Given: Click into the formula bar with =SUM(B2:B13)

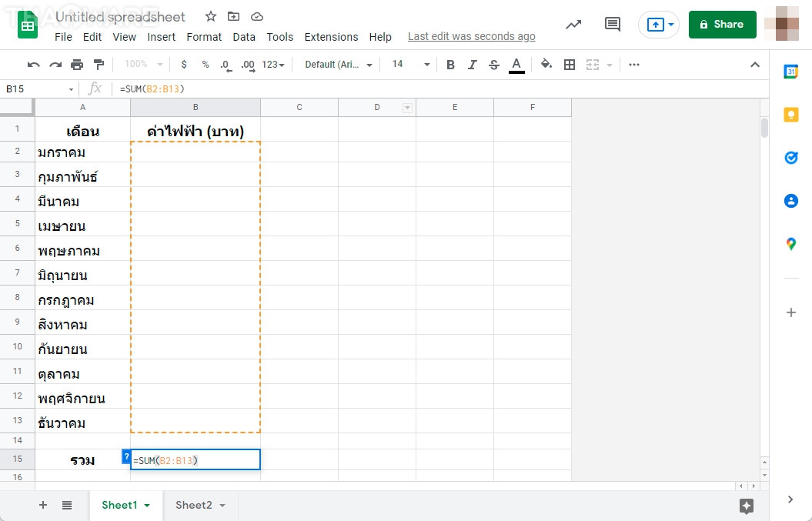Looking at the screenshot, I should [x=440, y=89].
